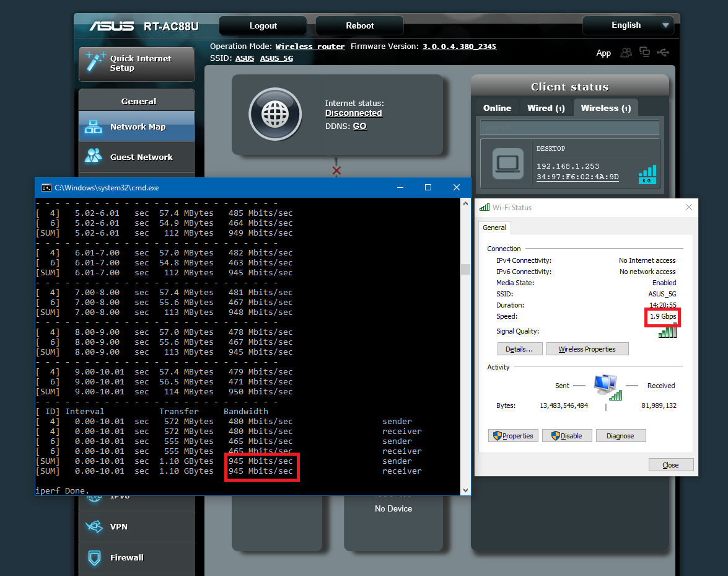Click the ASUS_5G SSID link
Image resolution: width=728 pixels, height=576 pixels.
276,58
